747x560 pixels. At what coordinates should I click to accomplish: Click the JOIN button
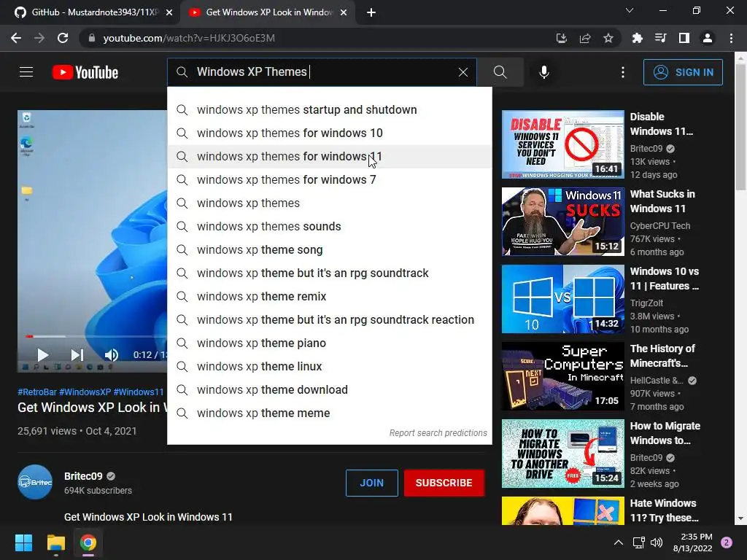tap(371, 483)
